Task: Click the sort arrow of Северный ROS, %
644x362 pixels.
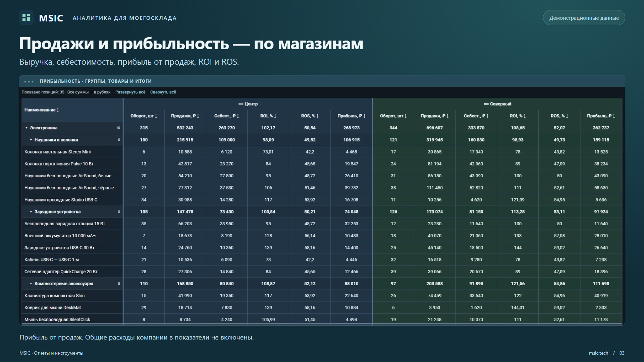Action: click(x=567, y=116)
